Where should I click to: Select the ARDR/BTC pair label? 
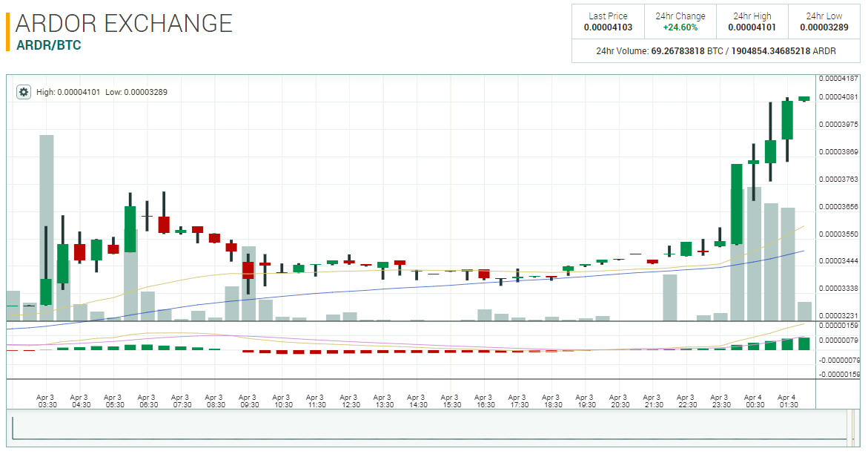tap(49, 45)
